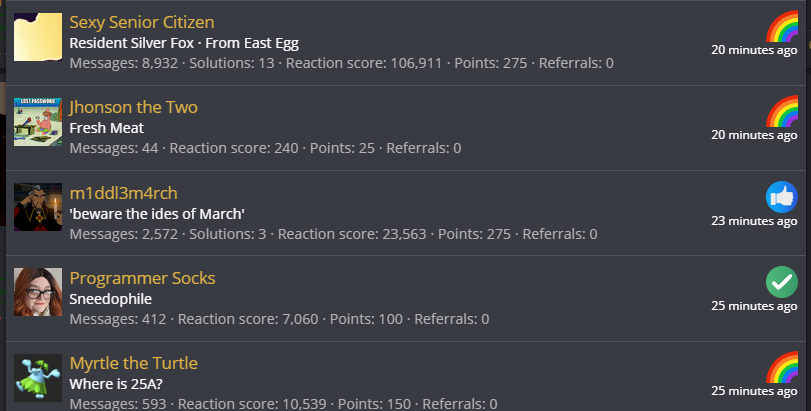Viewport: 811px width, 411px height.
Task: Open Myrtle the Turtle's blue creature avatar
Action: tap(38, 377)
